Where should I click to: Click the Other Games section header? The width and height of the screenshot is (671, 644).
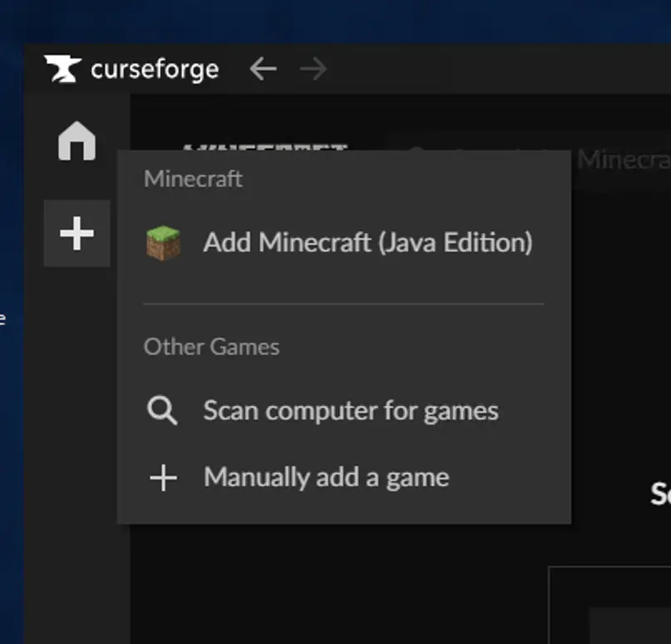click(211, 347)
